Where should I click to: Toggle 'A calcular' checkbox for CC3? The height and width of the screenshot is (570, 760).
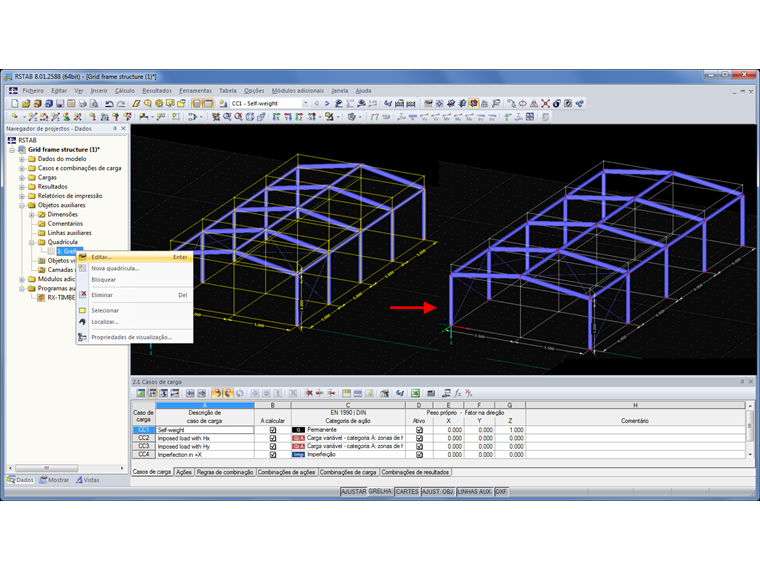tap(273, 446)
